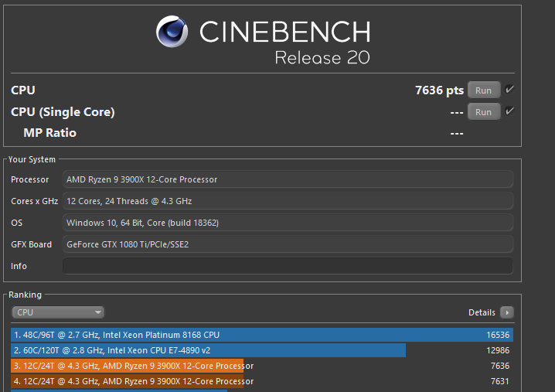Click the OS information field

coord(287,223)
